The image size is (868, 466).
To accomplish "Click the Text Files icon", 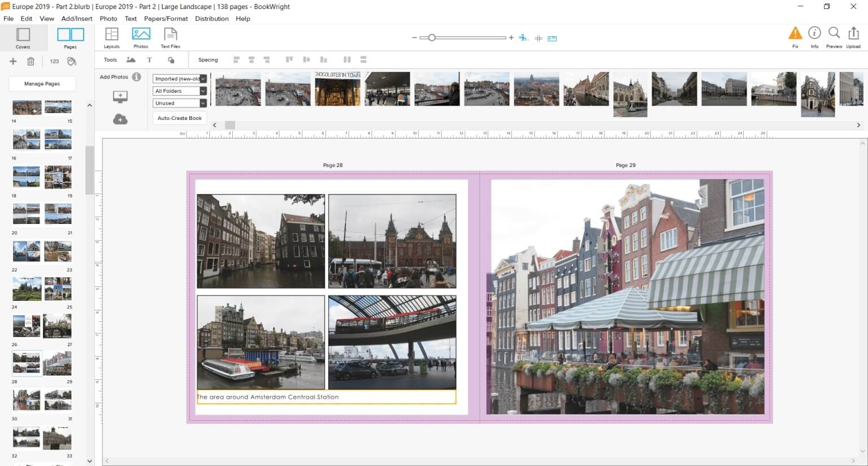I will [170, 38].
